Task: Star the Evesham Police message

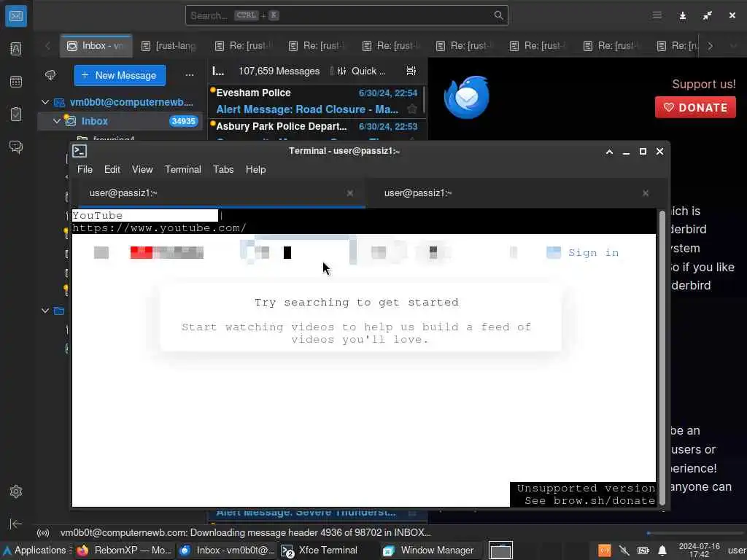Action: point(412,109)
